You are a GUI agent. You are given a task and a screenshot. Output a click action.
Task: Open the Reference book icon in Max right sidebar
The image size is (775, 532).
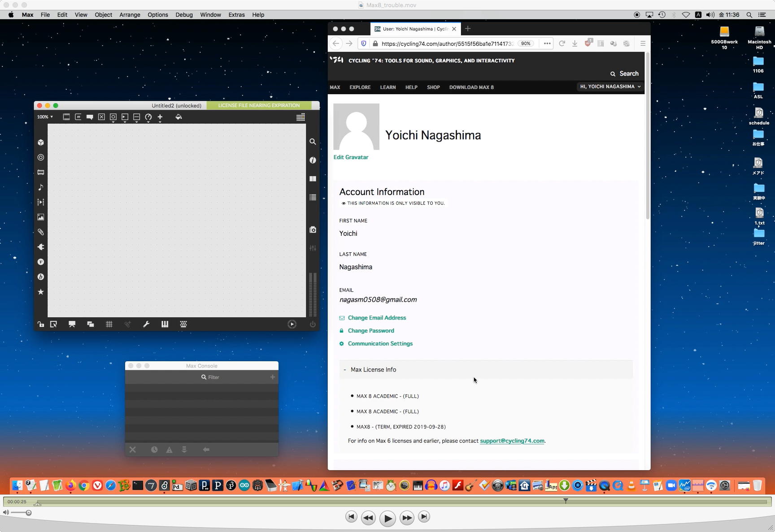click(x=313, y=179)
